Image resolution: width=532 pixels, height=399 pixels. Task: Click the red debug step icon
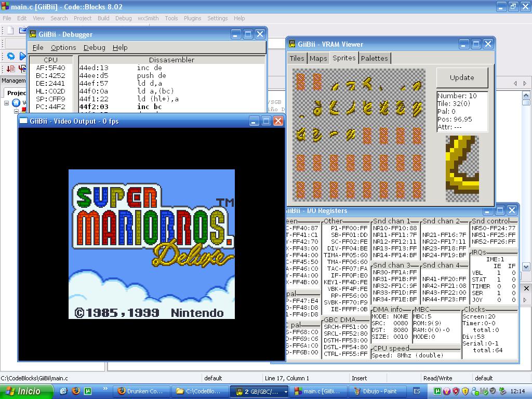click(x=10, y=69)
